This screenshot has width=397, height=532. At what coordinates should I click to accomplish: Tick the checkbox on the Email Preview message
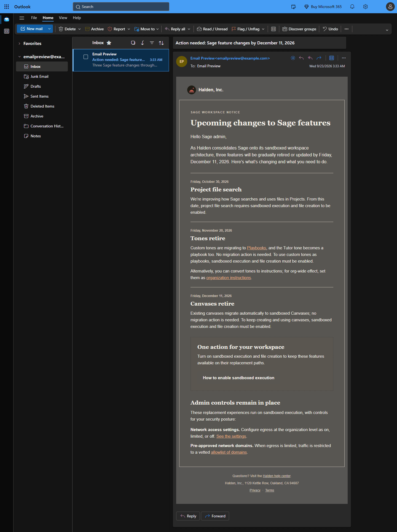pyautogui.click(x=86, y=57)
